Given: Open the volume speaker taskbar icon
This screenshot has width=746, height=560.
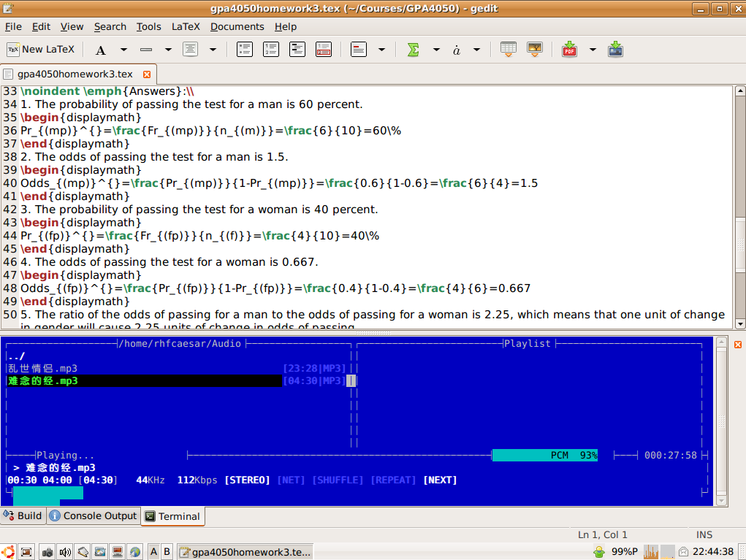Looking at the screenshot, I should pos(65,552).
